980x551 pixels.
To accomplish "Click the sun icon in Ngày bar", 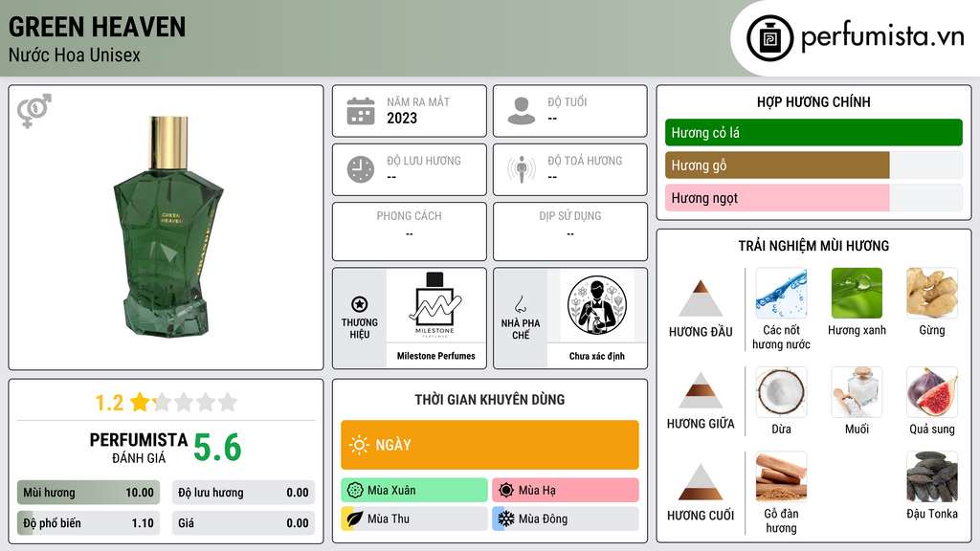I will tap(360, 445).
